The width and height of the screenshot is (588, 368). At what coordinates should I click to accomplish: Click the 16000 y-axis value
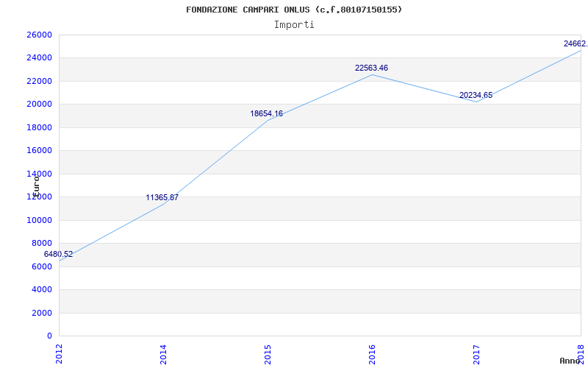coord(39,151)
